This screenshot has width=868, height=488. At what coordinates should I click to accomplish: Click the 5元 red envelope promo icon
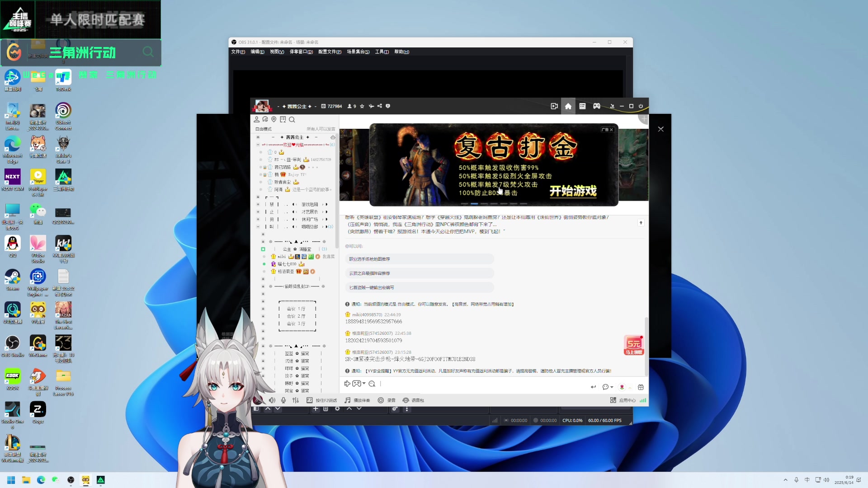coord(634,345)
